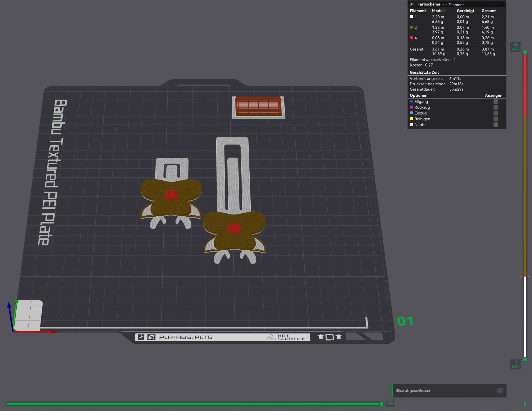The height and width of the screenshot is (411, 532).
Task: Uncheck the Nähte display checkbox
Action: tap(496, 125)
